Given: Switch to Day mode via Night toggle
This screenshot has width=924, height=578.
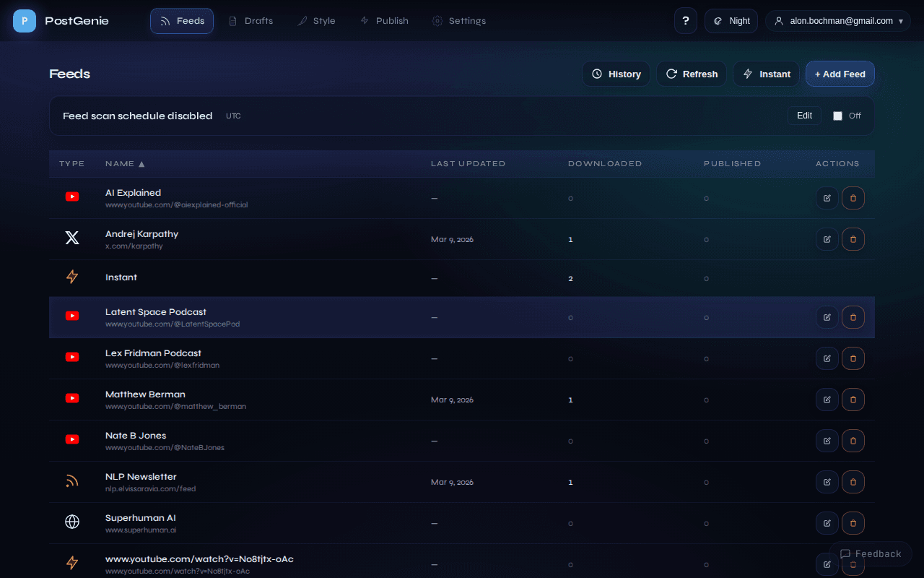Looking at the screenshot, I should point(731,20).
